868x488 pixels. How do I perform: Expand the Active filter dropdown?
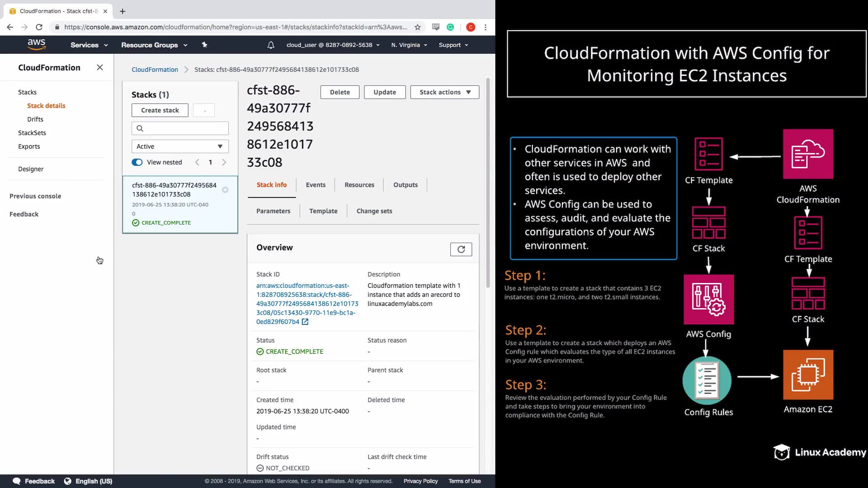[x=180, y=146]
